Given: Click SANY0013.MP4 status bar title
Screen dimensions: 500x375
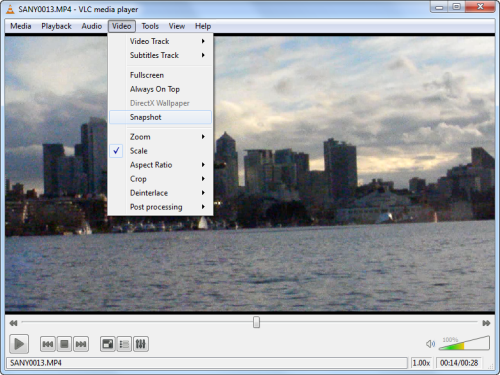Looking at the screenshot, I should pyautogui.click(x=207, y=363).
